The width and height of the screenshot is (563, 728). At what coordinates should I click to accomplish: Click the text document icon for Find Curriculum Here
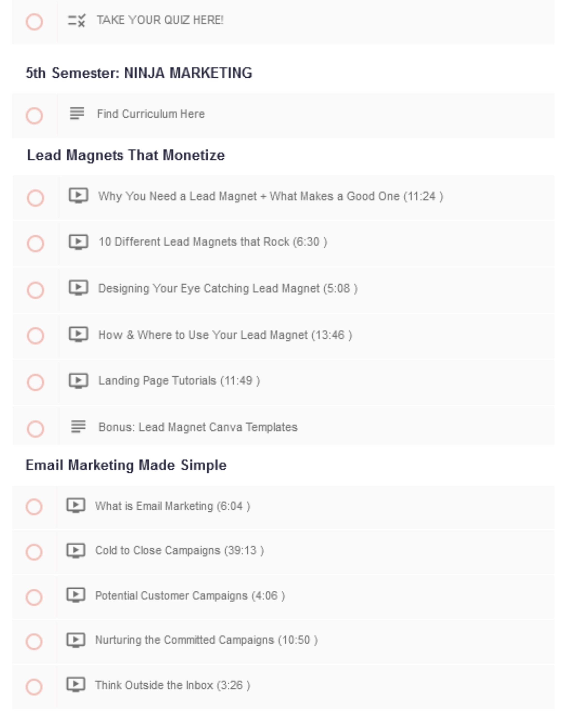(x=77, y=113)
